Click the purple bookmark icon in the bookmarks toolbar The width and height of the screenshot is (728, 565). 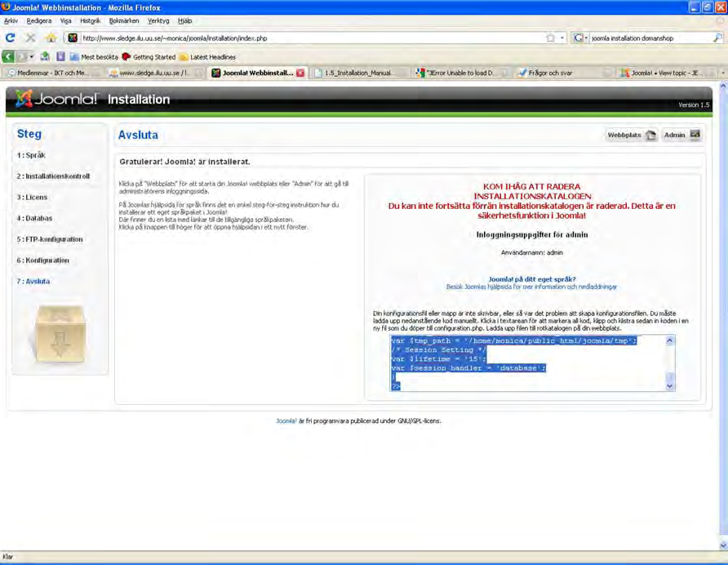pos(60,56)
